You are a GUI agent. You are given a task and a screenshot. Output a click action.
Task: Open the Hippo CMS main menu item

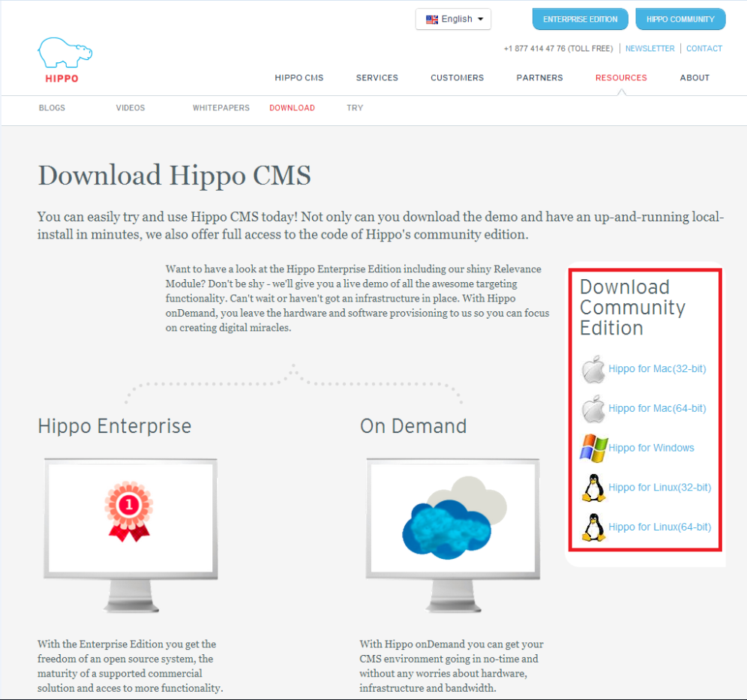click(298, 78)
